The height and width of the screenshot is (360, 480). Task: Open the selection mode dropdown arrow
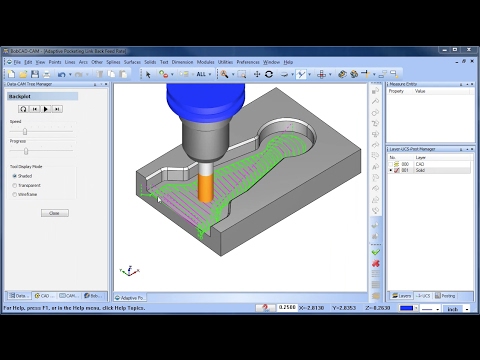(x=172, y=74)
